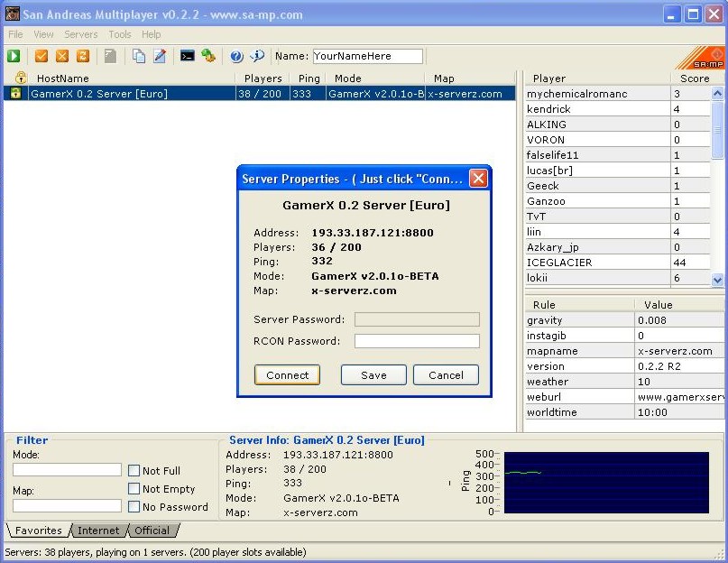Click the SA-MP app icon in the title bar
The width and height of the screenshot is (728, 563).
pyautogui.click(x=13, y=14)
